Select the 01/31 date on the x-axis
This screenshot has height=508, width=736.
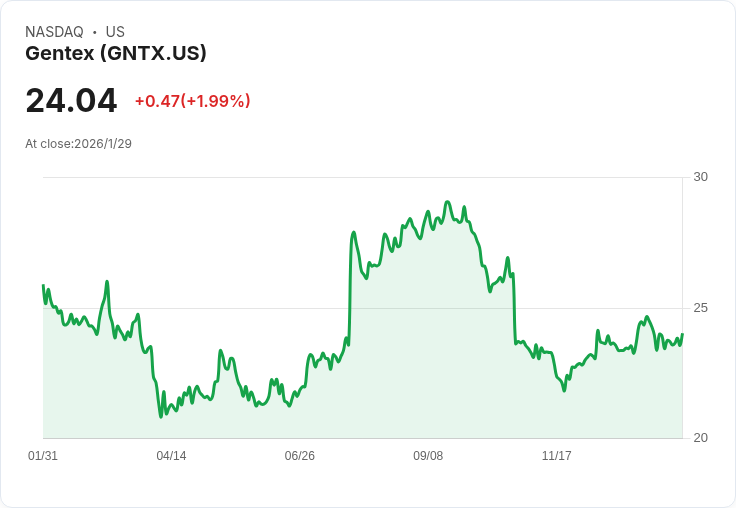click(43, 456)
